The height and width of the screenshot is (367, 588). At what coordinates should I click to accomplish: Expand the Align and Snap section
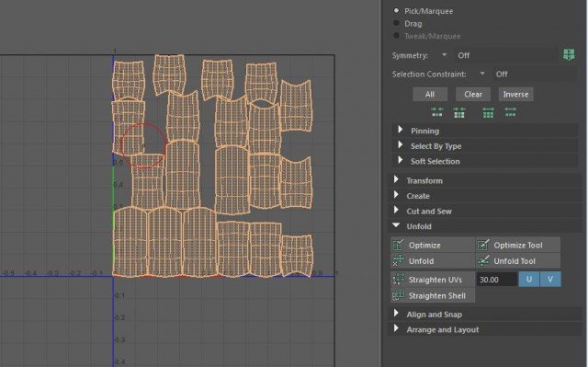(x=484, y=315)
